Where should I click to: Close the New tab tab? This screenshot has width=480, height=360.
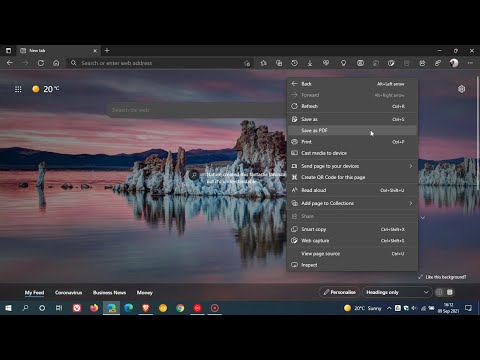(x=95, y=51)
